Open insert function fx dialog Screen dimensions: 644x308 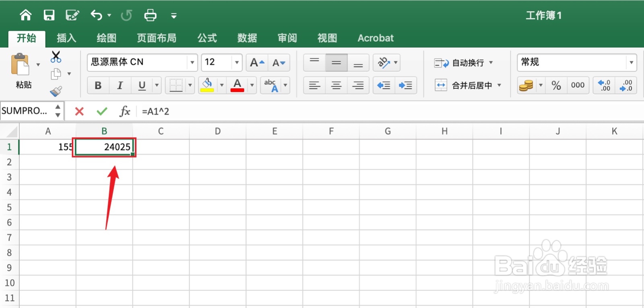[125, 111]
